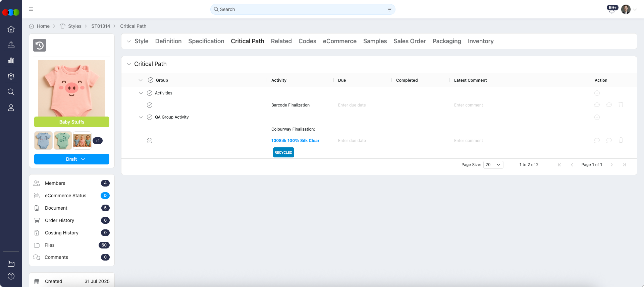This screenshot has width=644, height=287.
Task: Collapse the Critical Path section
Action: pyautogui.click(x=129, y=64)
